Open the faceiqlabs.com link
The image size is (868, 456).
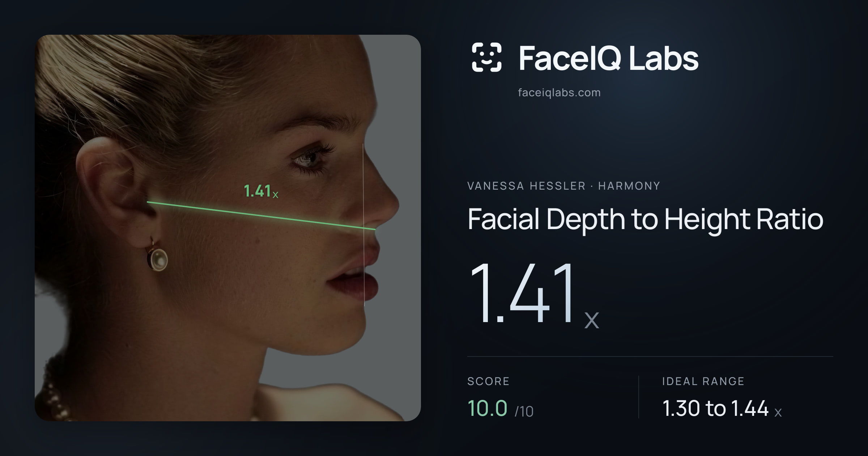(x=559, y=93)
